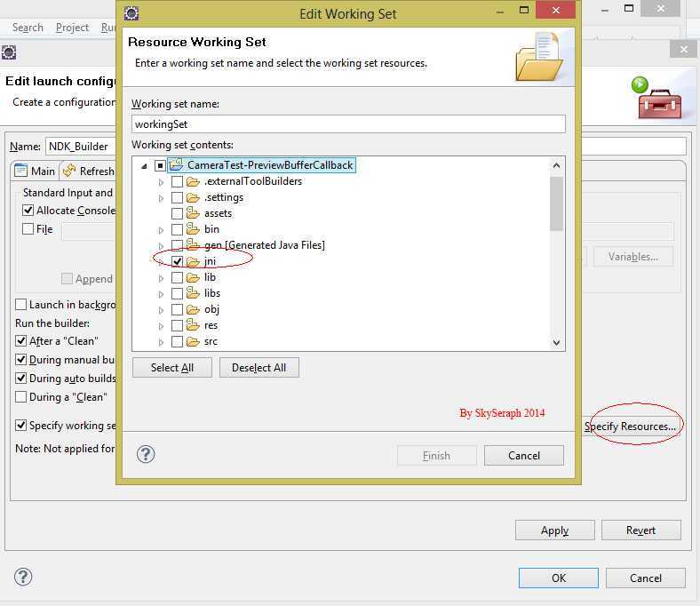Viewport: 700px width, 606px height.
Task: Click the CameraTest-PreviewBufferCallback project icon
Action: 177,164
